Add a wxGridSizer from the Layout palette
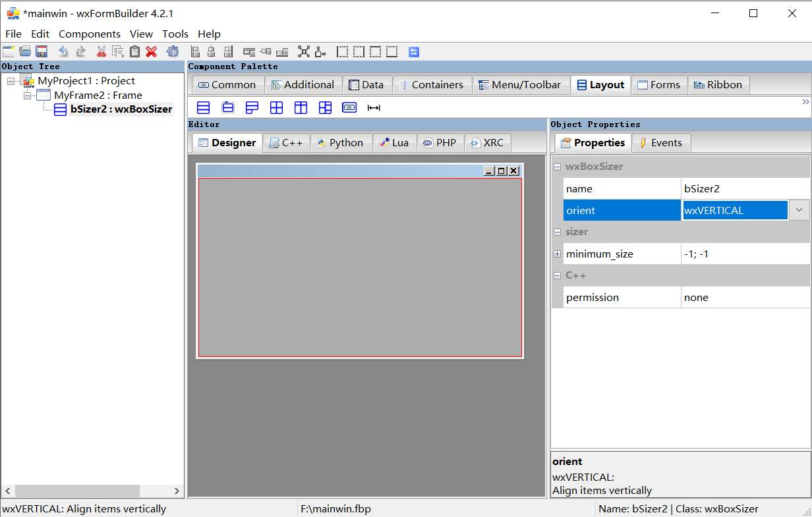This screenshot has width=812, height=517. pos(276,107)
